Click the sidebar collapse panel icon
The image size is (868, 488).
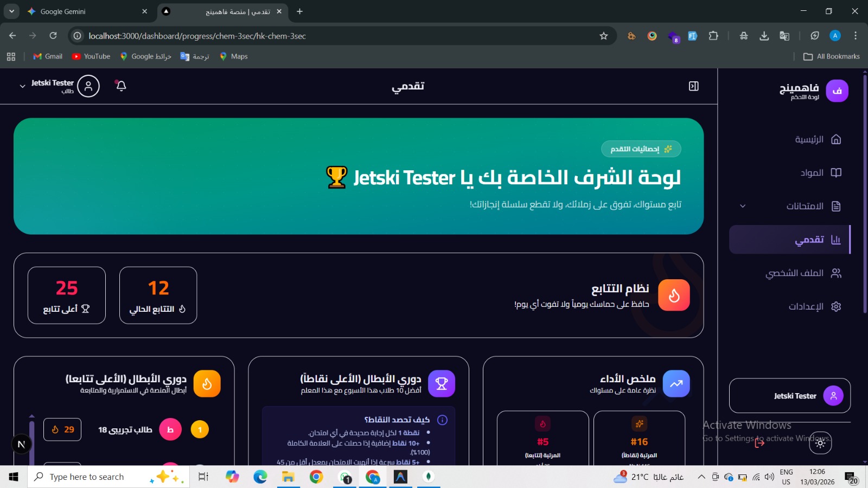pos(693,86)
